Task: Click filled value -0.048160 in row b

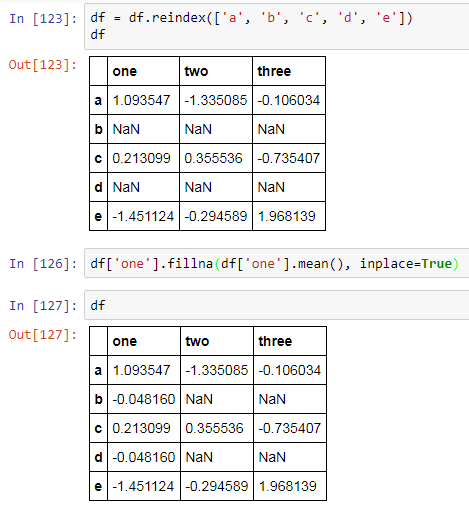Action: point(144,399)
